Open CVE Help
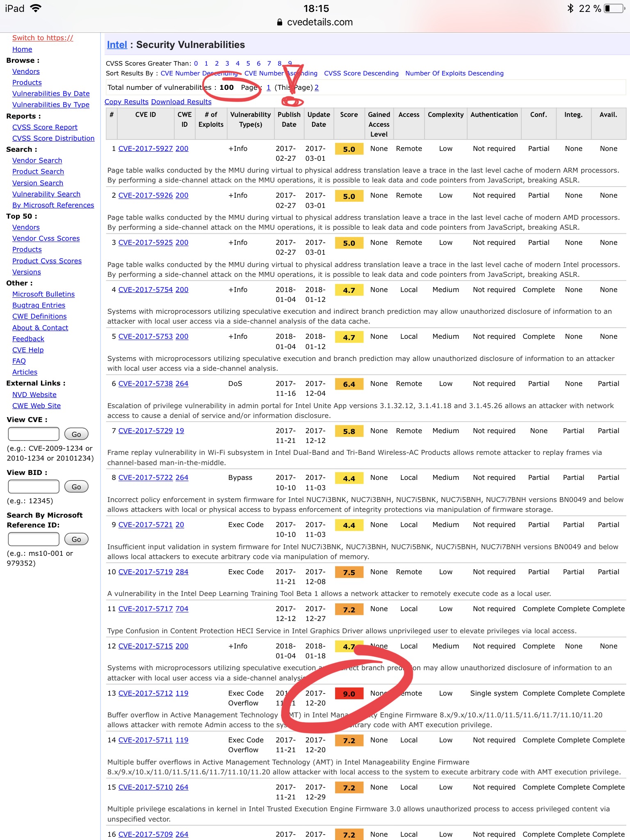 point(28,350)
